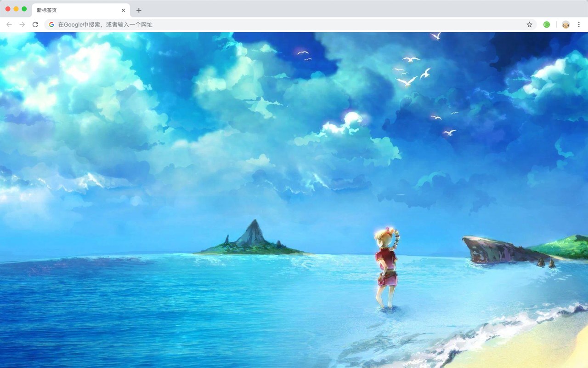
Task: Open the green extension icon
Action: (547, 24)
